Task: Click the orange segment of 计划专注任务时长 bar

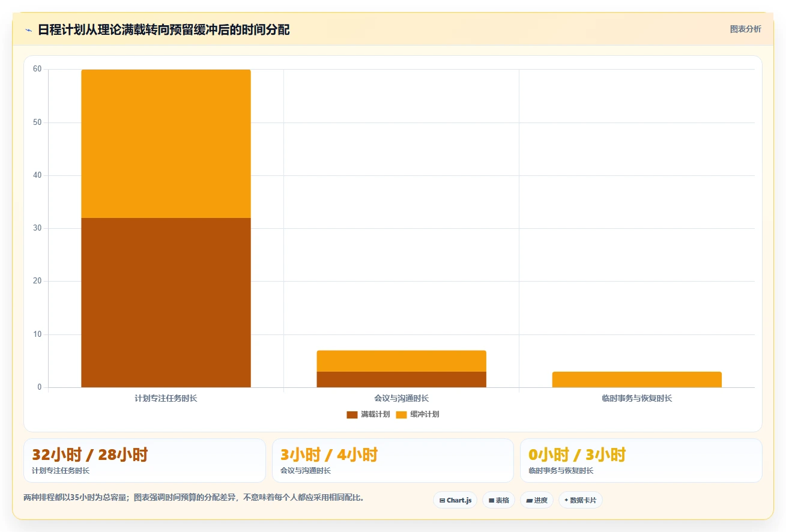Action: [x=166, y=144]
